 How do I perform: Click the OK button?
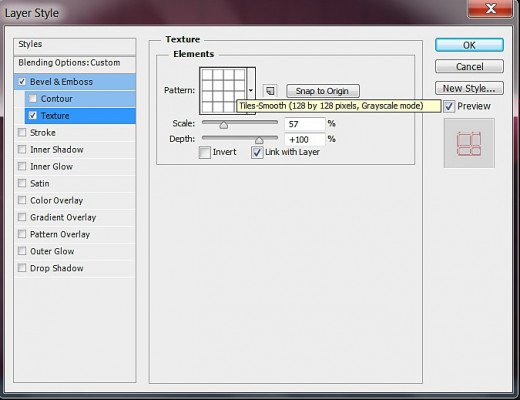click(469, 45)
